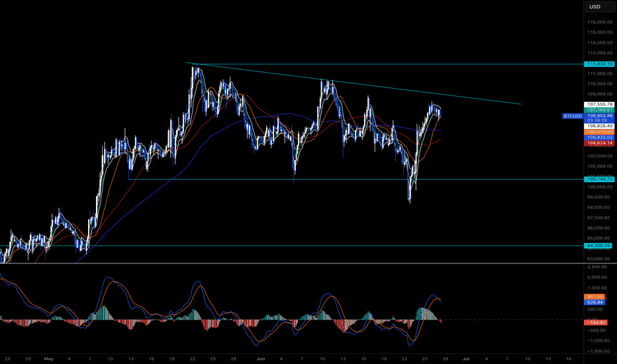Select the 94,300.29 horizontal line price label
Image resolution: width=617 pixels, height=364 pixels.
click(598, 246)
